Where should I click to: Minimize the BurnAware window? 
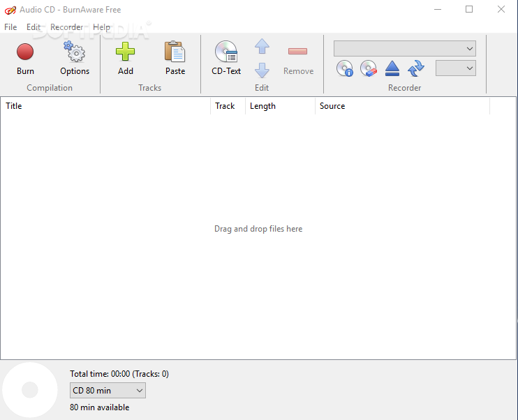(438, 9)
